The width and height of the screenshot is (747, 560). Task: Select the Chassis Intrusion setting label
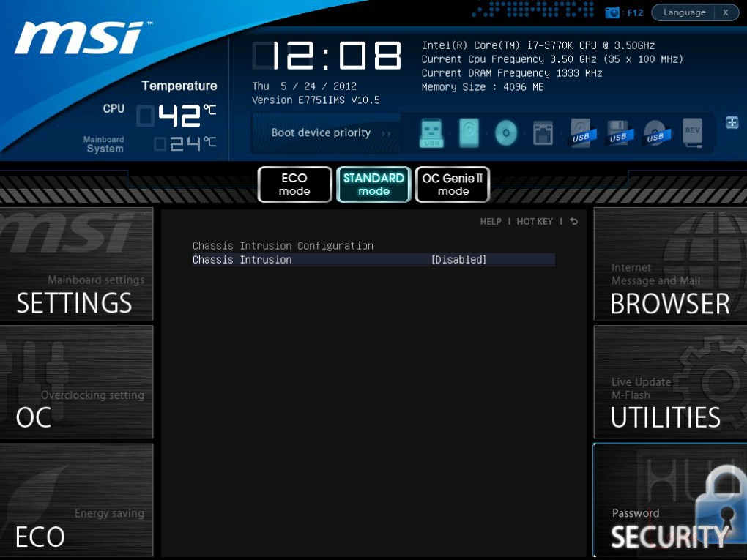(x=242, y=260)
